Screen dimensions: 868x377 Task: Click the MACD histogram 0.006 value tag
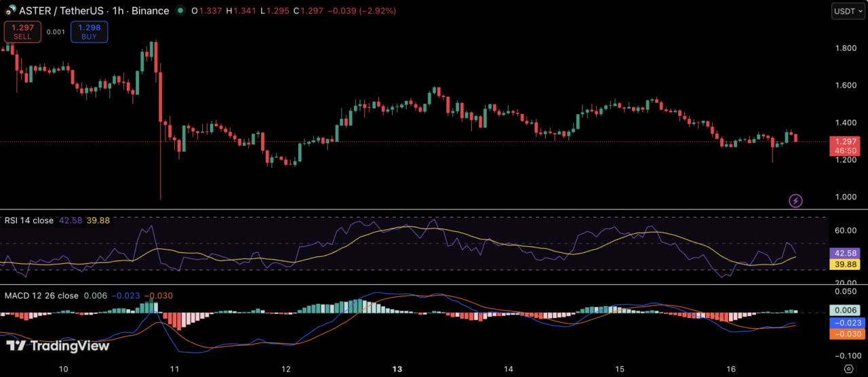(844, 311)
